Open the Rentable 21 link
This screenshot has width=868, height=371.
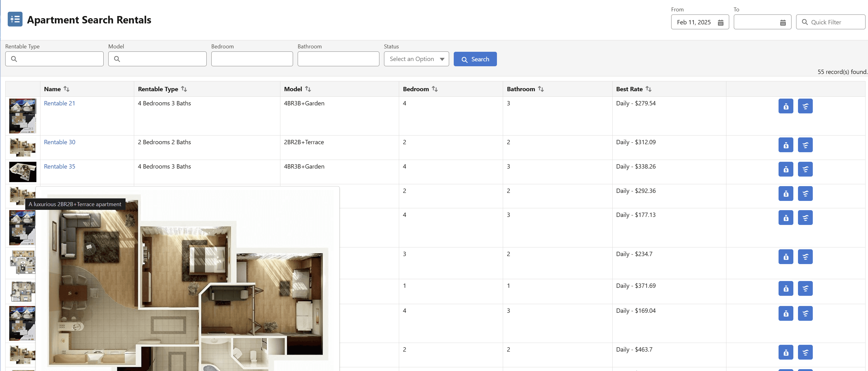pyautogui.click(x=59, y=103)
